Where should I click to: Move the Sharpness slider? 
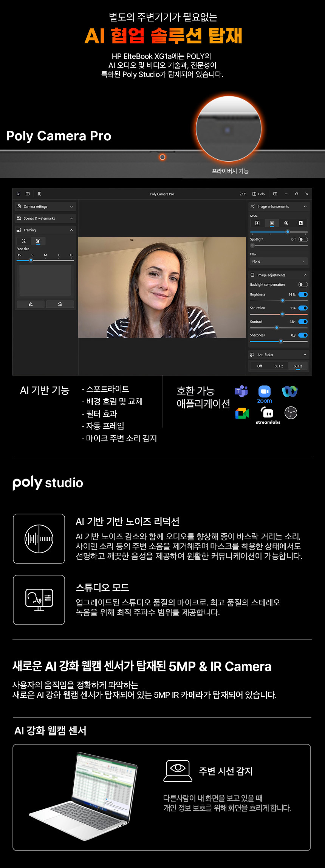point(281,341)
